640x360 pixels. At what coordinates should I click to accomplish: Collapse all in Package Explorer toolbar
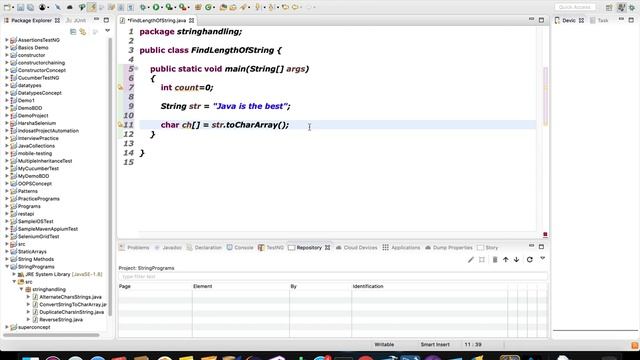(x=73, y=31)
